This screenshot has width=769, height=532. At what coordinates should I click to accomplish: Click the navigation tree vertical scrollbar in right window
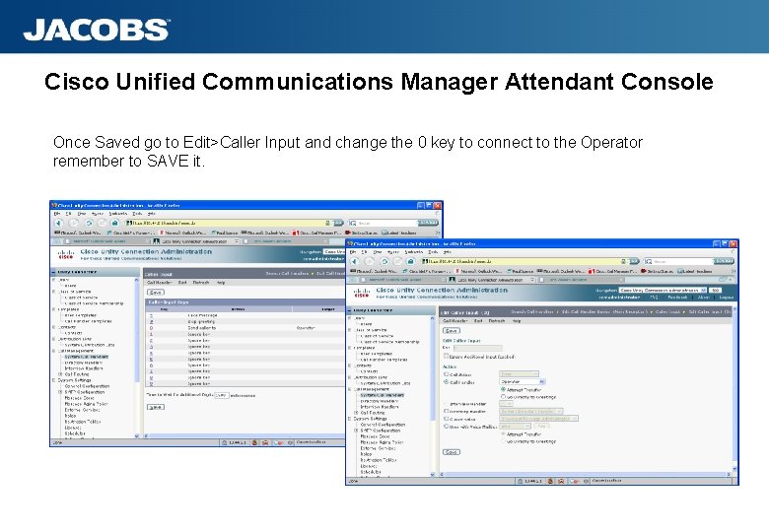pyautogui.click(x=432, y=396)
